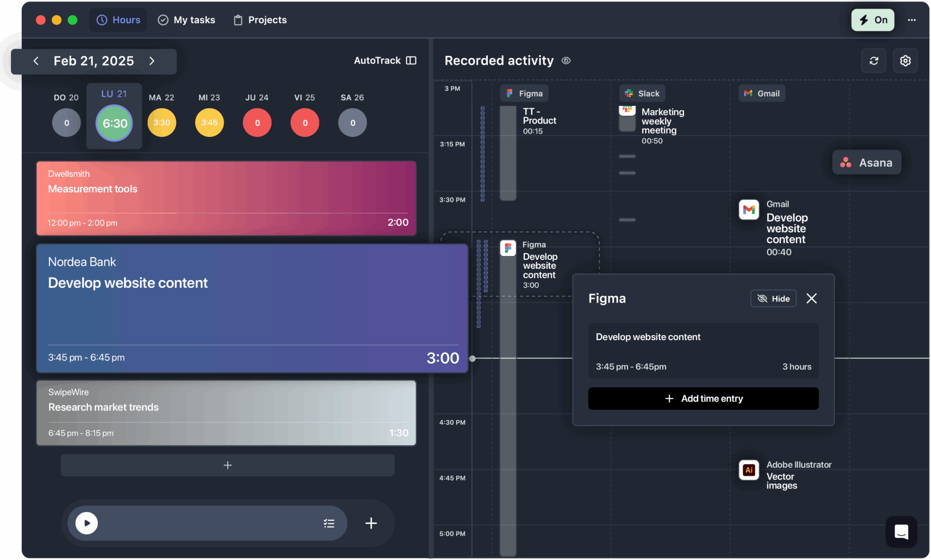Toggle the AutoTrack On switch
Viewport: 931px width, 560px height.
click(872, 20)
